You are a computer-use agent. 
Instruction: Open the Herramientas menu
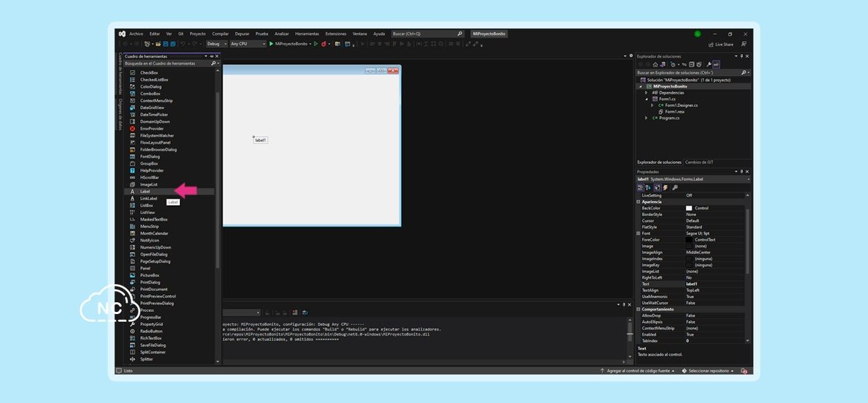pos(307,33)
